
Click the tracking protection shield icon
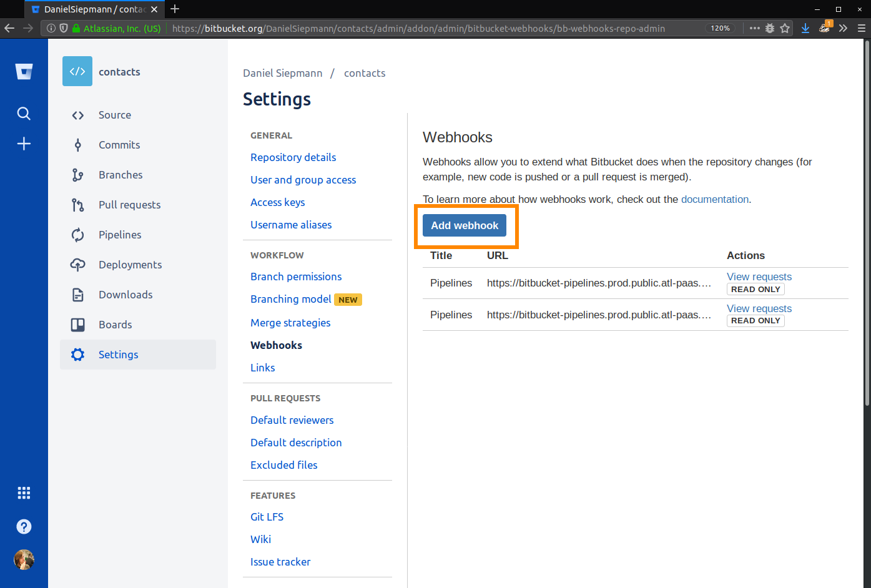point(64,28)
